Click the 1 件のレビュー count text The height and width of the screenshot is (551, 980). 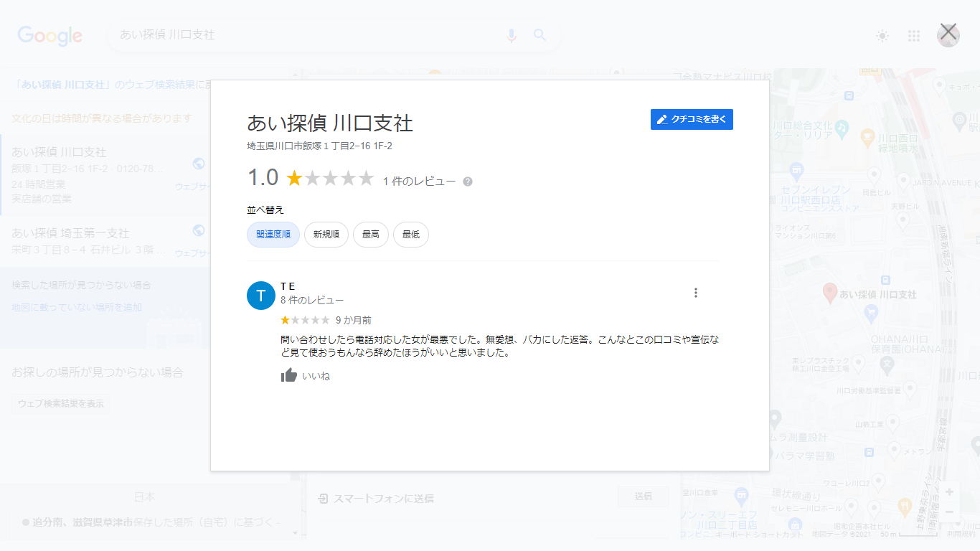[x=419, y=182]
